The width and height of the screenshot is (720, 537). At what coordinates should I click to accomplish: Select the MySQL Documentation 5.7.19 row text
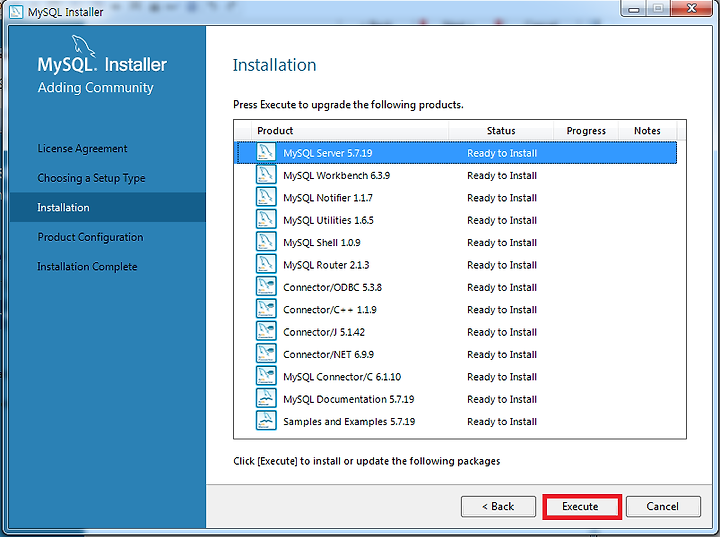pyautogui.click(x=349, y=399)
